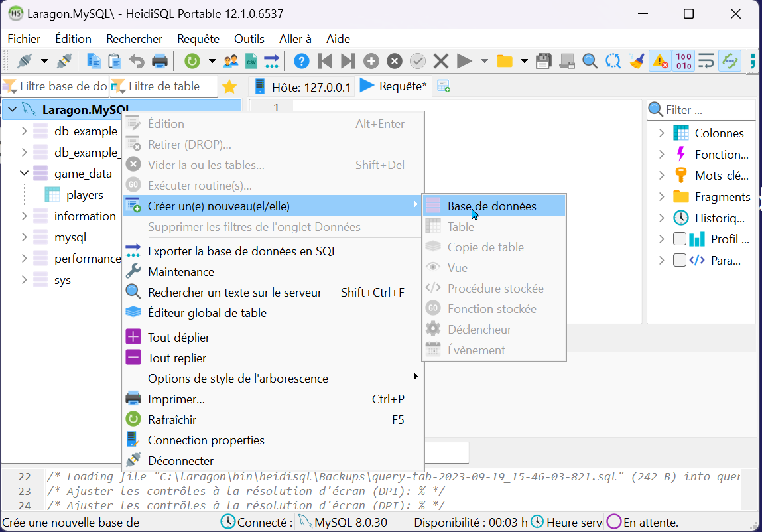Click the user manager icon in toolbar
The image size is (762, 532).
231,61
